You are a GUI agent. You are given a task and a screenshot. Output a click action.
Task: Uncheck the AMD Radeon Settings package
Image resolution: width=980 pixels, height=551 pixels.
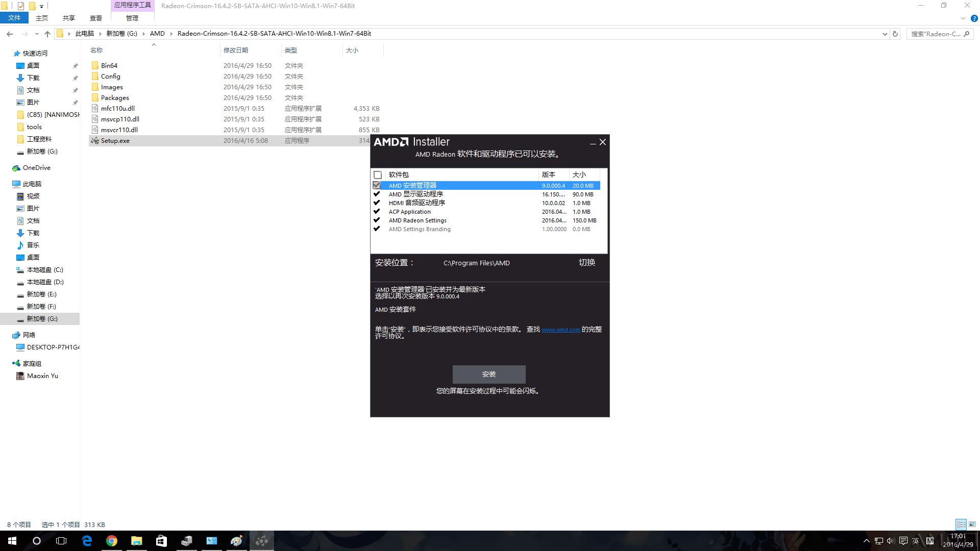point(377,220)
